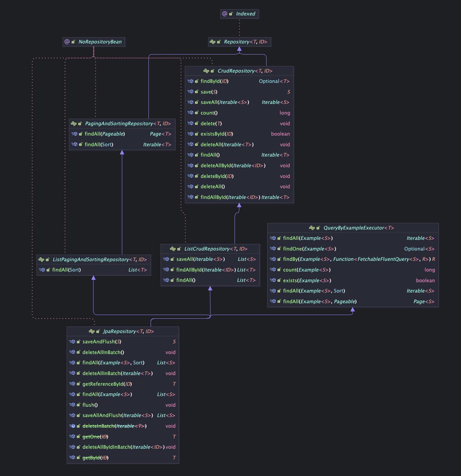
Task: Click the deleteAllById(Iterable<ID>) method row
Action: (239, 165)
